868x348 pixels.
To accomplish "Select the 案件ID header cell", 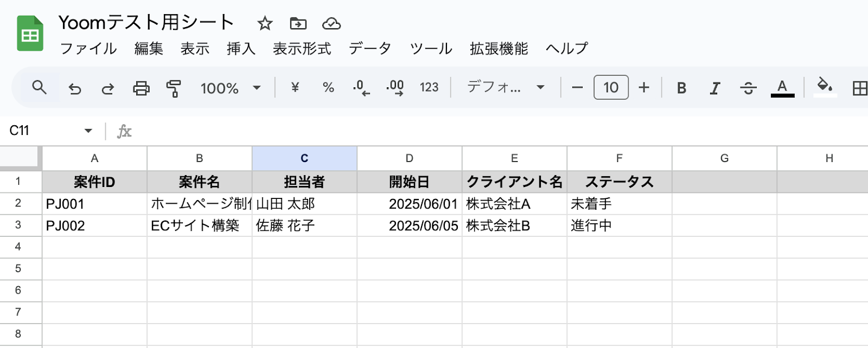I will click(94, 182).
